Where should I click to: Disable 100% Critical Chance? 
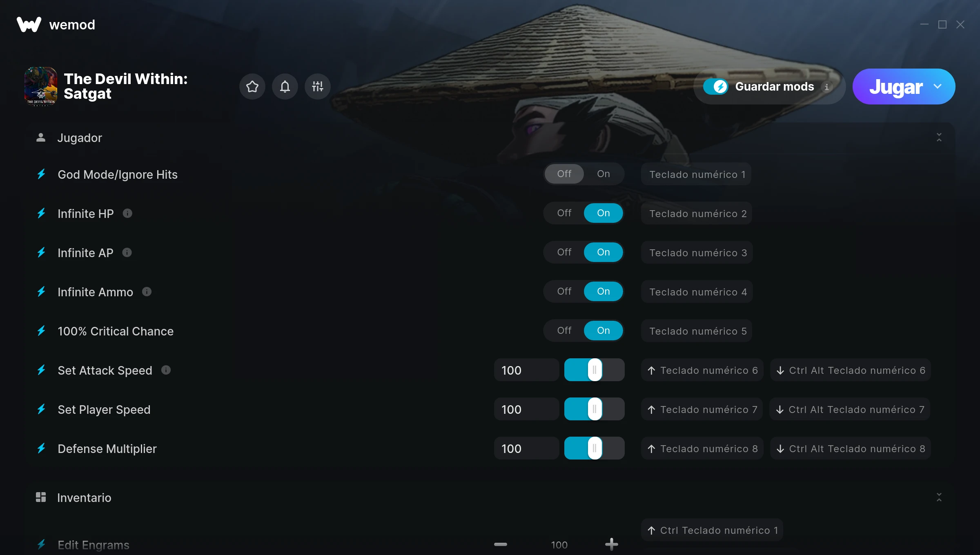pyautogui.click(x=564, y=331)
